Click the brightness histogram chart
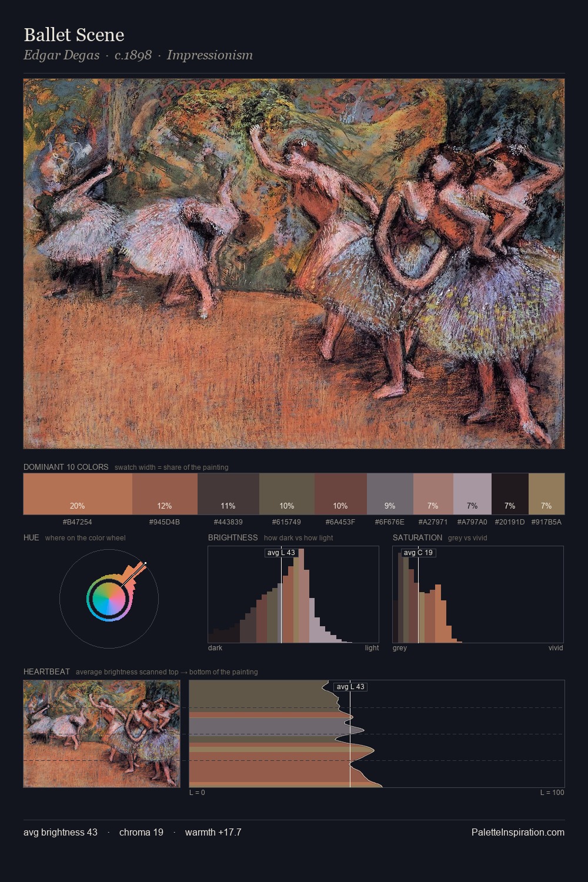The height and width of the screenshot is (882, 588). coord(293,594)
